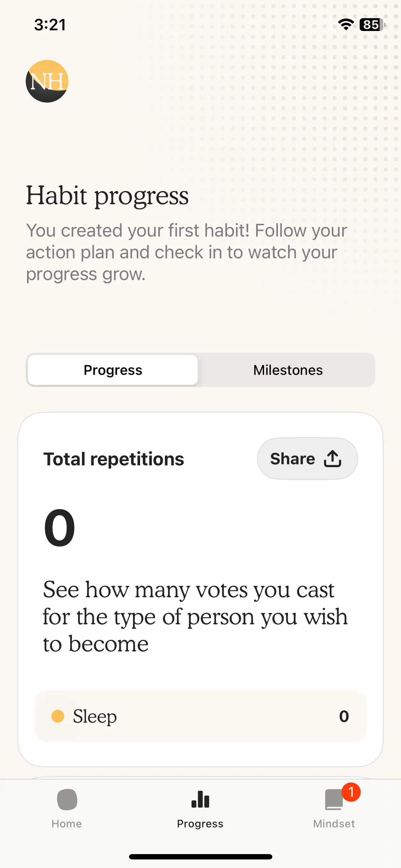Go to Home via its bottom label

click(67, 824)
